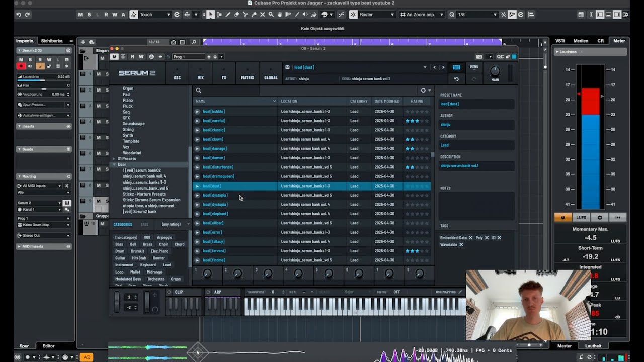
Task: Open the Serum MENU button
Action: click(474, 67)
